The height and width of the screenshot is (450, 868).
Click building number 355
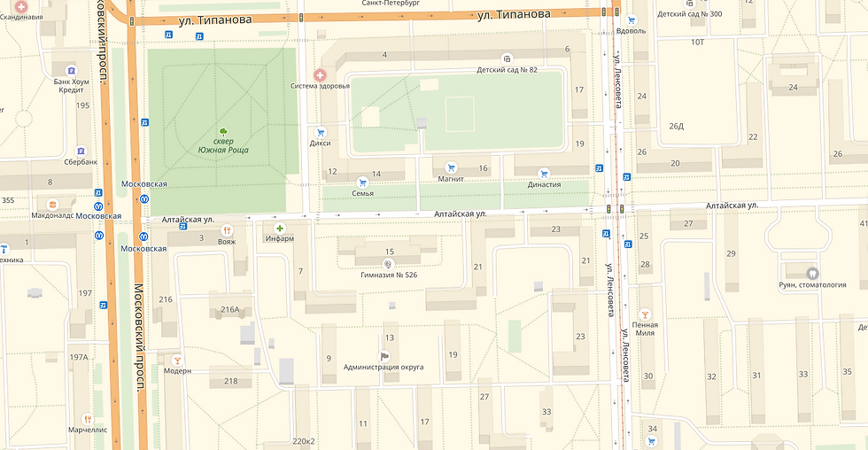tap(8, 200)
